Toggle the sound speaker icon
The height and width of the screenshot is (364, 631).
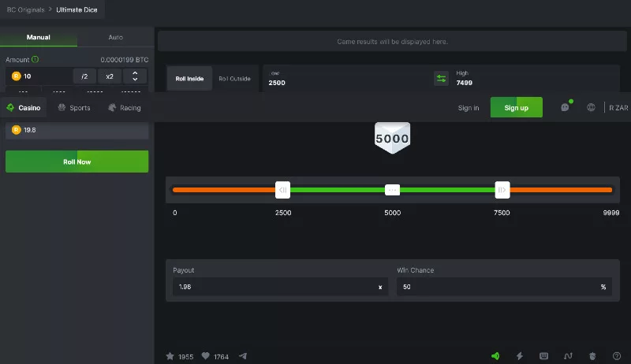point(495,356)
